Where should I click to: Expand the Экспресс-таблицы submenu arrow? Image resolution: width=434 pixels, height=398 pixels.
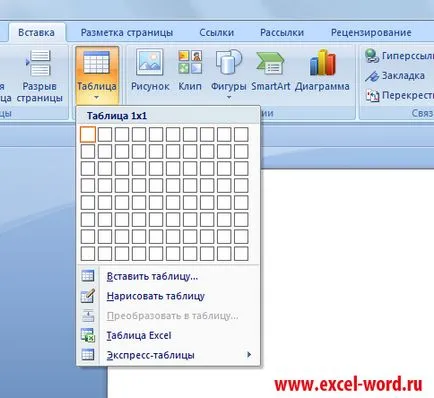tap(249, 355)
